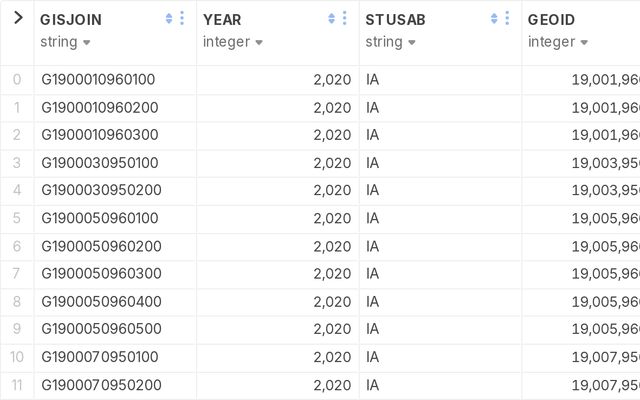Screen dimensions: 640x400
Task: Select cell G1900030950200
Action: click(98, 190)
